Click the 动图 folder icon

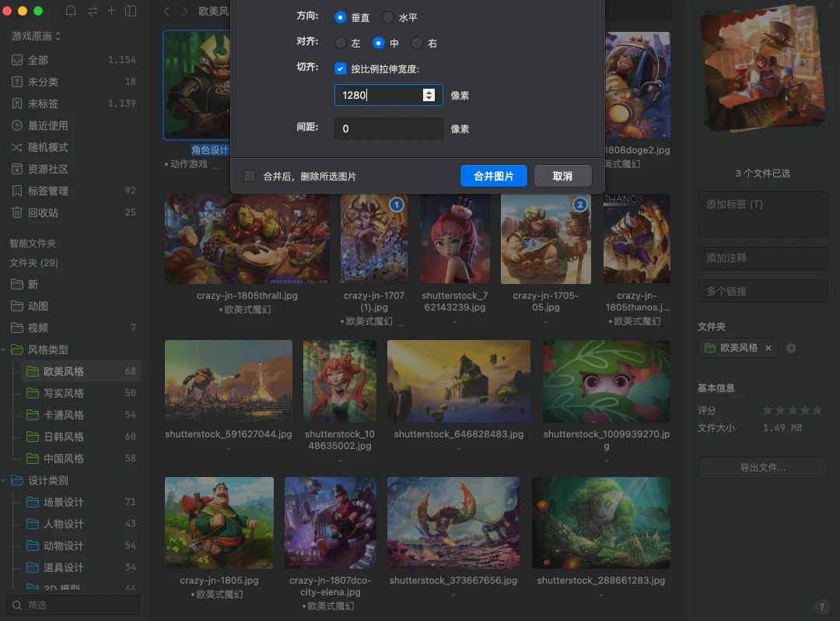tap(17, 306)
